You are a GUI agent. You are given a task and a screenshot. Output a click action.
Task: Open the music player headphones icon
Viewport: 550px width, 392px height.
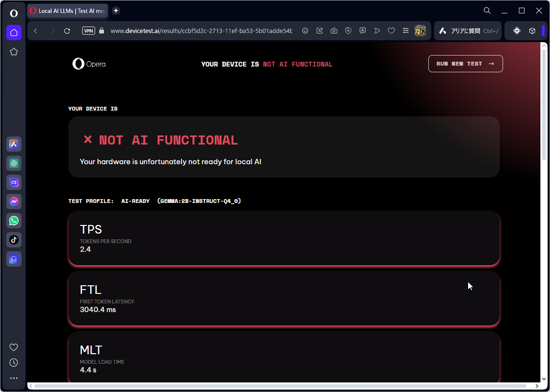tap(14, 259)
